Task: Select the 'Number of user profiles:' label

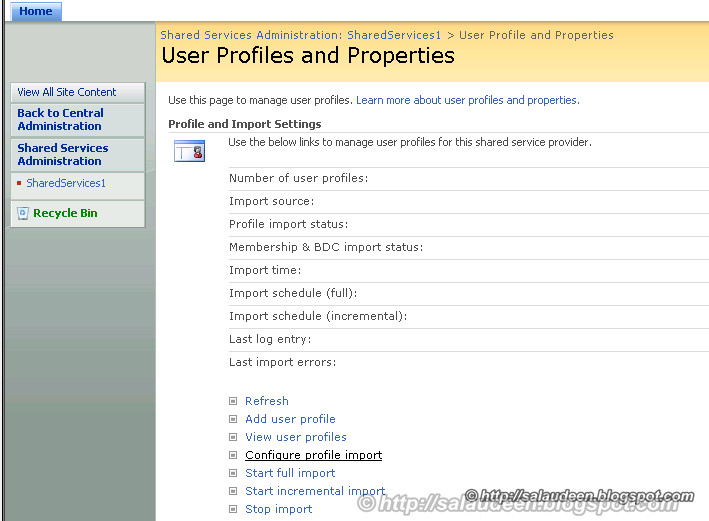Action: (298, 179)
